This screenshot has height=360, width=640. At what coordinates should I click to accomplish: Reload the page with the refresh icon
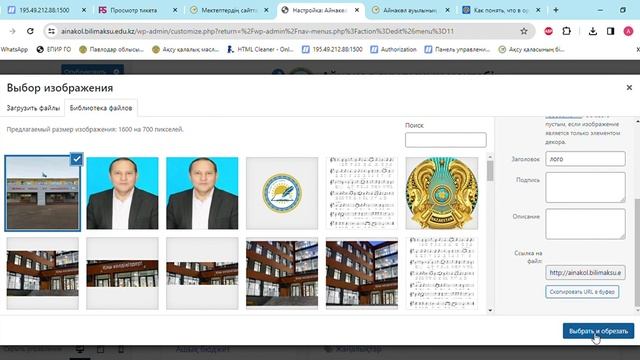pyautogui.click(x=30, y=31)
